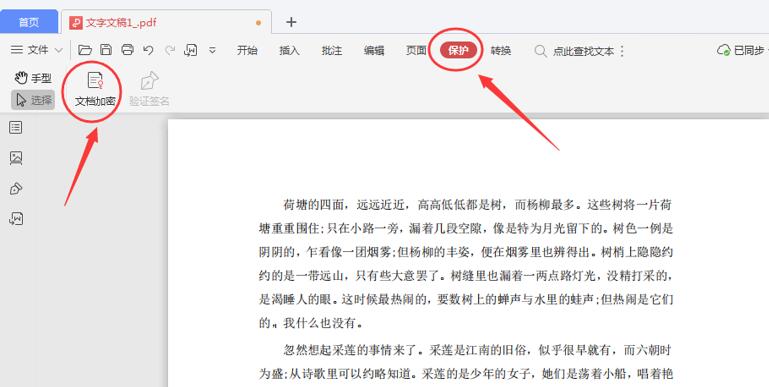Click the 文档加密 encrypt document button
Image resolution: width=769 pixels, height=387 pixels.
tap(95, 89)
